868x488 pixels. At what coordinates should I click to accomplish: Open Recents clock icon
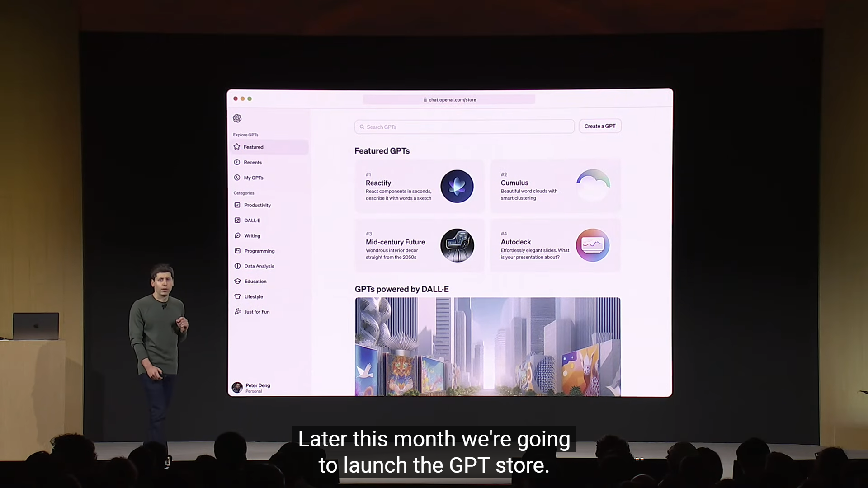point(237,162)
